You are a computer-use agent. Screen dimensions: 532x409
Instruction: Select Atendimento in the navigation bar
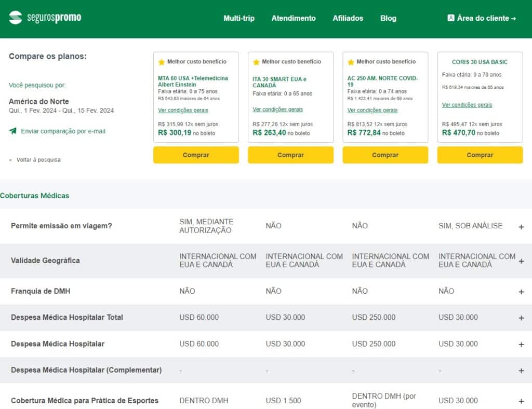click(x=294, y=18)
